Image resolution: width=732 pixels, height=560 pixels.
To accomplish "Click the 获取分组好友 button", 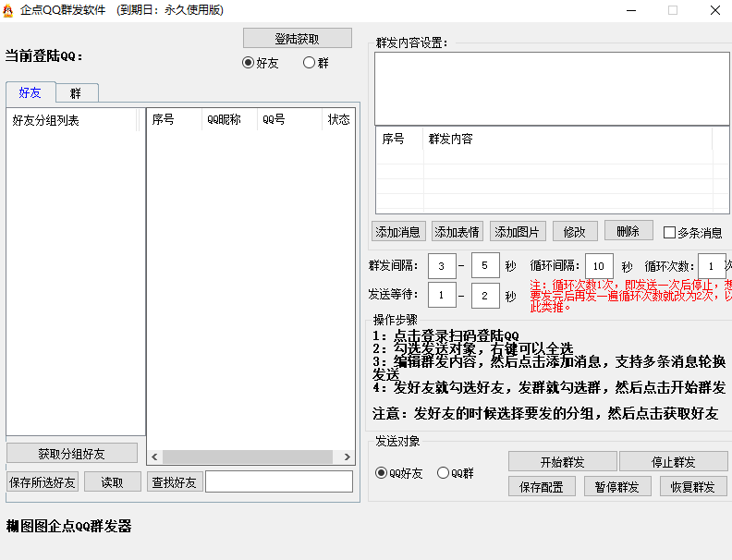I will point(72,453).
